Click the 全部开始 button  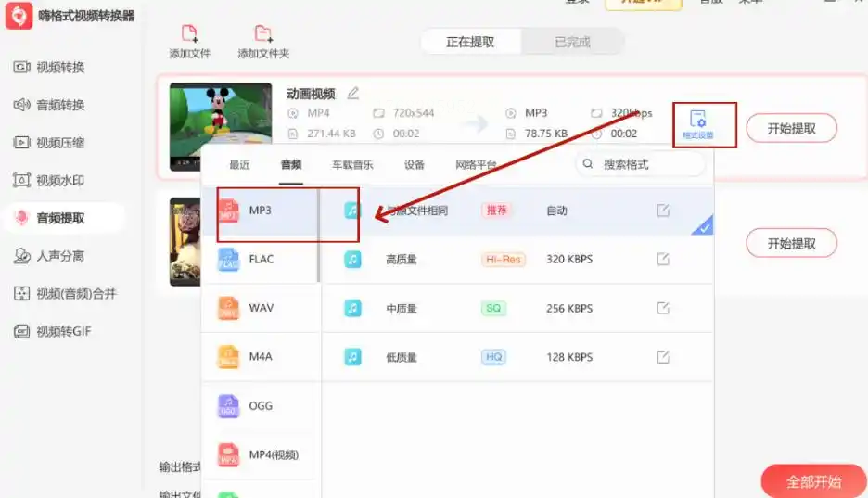[814, 481]
